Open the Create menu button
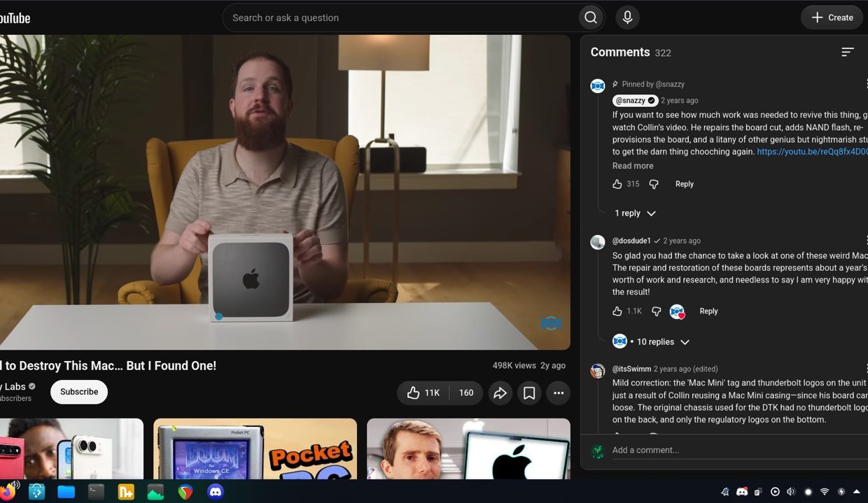 point(832,17)
